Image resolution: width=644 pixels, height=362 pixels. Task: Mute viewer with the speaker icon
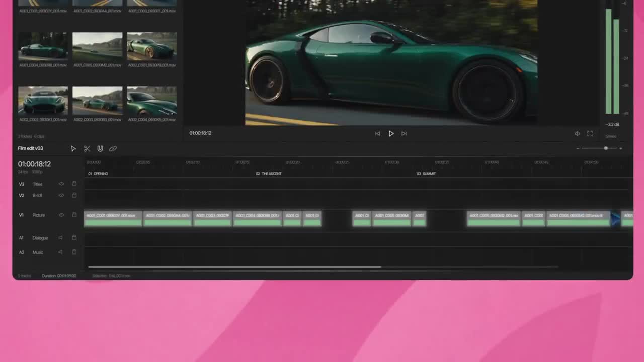(577, 133)
